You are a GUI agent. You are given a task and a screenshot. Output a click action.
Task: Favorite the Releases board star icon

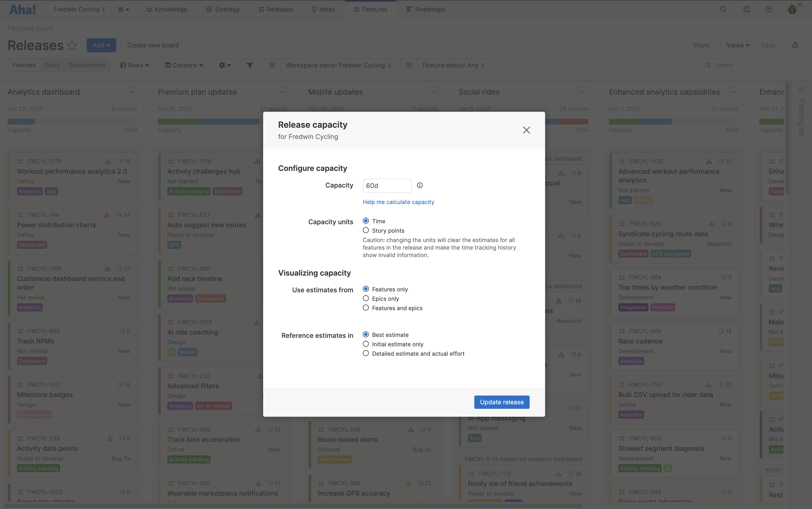tap(72, 45)
